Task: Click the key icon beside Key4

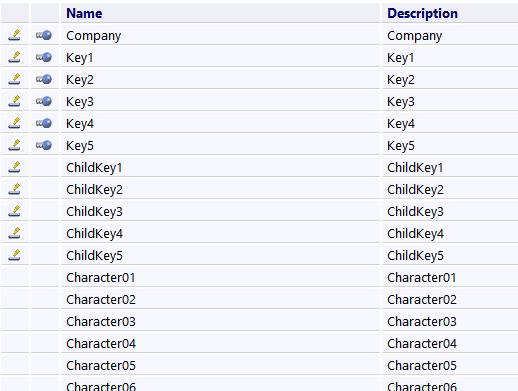Action: 44,123
